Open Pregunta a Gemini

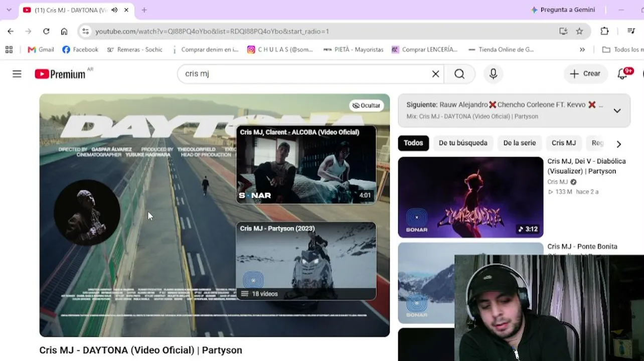point(563,10)
